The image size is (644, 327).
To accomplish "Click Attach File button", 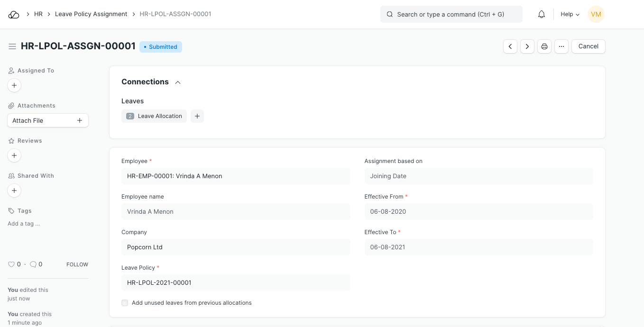I will (47, 120).
